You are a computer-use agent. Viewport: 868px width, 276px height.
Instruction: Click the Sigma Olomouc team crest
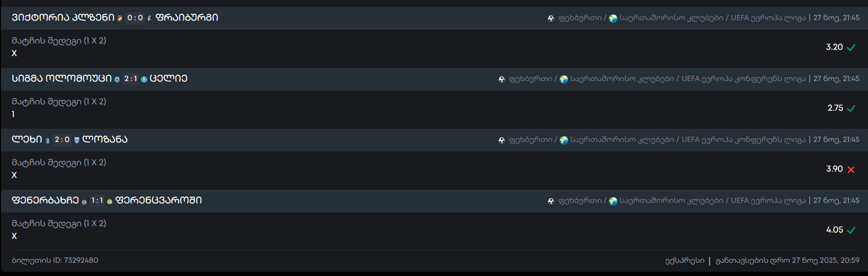pyautogui.click(x=117, y=79)
